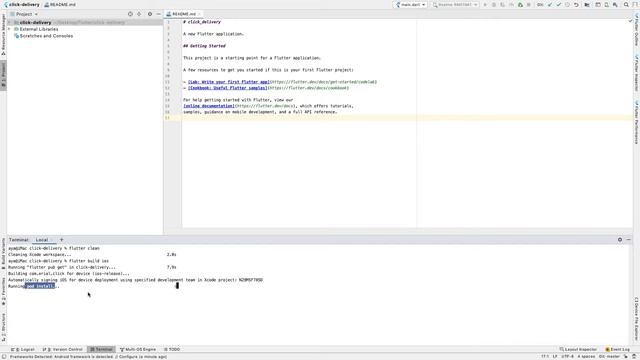Image resolution: width=640 pixels, height=360 pixels.
Task: Close the README.md editor tab
Action: click(x=200, y=14)
